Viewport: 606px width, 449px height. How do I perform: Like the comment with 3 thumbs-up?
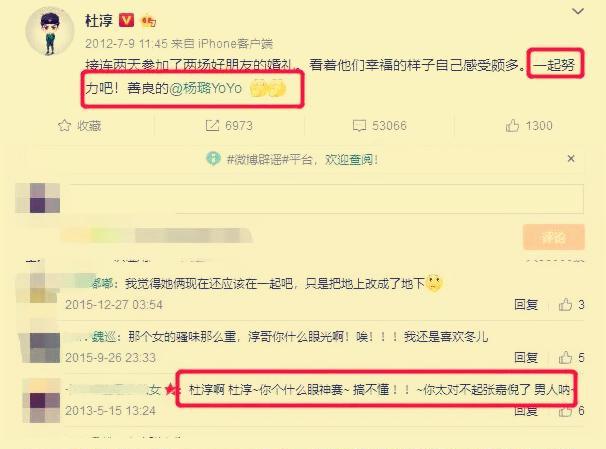click(565, 304)
